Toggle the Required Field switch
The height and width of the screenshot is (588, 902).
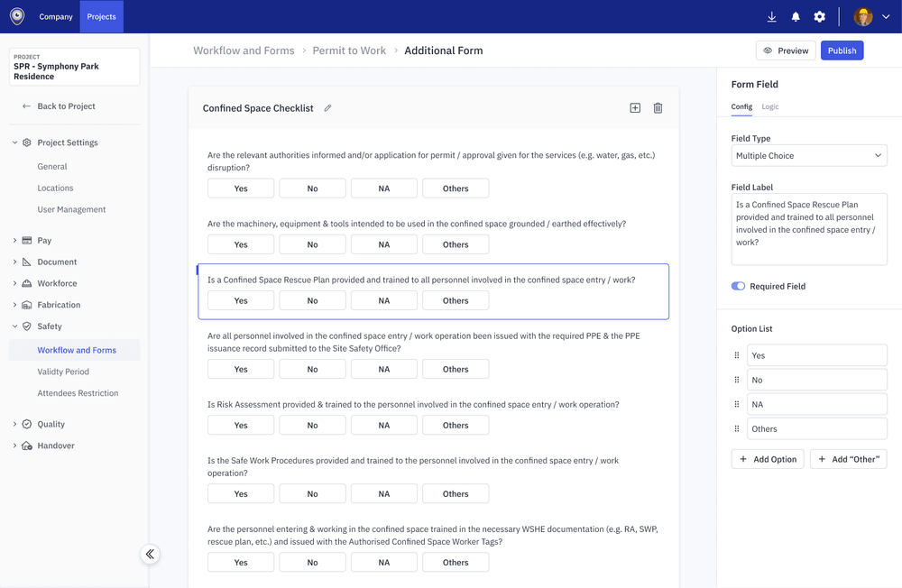pyautogui.click(x=738, y=286)
